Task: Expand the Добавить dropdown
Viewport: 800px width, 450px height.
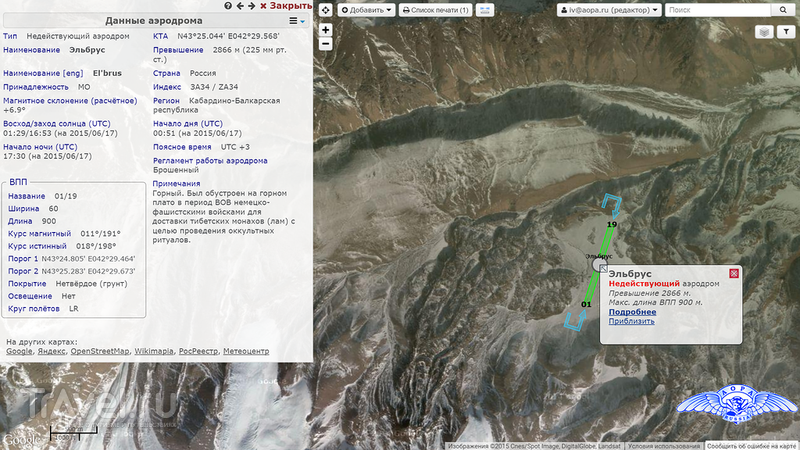Action: [x=366, y=10]
